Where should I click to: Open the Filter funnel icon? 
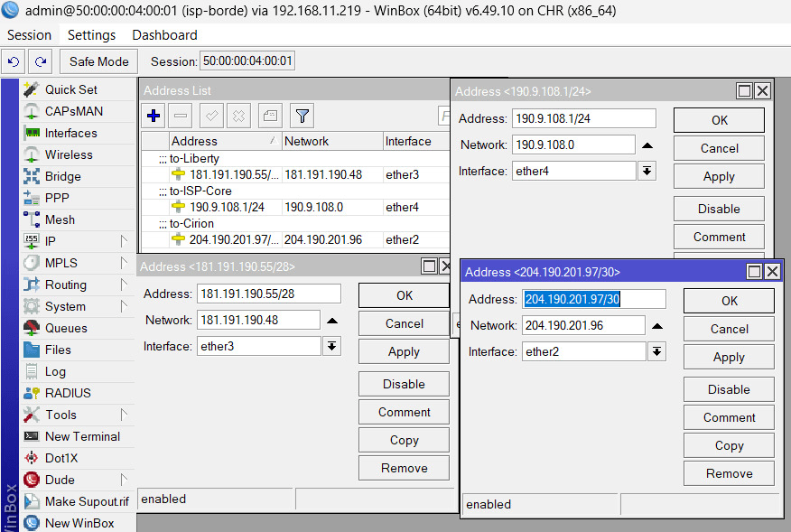tap(302, 117)
